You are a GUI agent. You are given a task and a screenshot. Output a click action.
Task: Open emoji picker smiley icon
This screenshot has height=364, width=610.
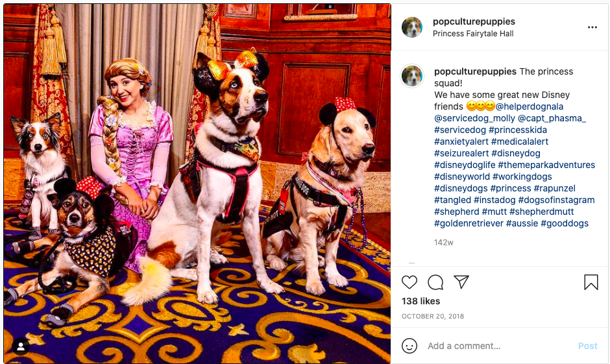click(x=409, y=346)
